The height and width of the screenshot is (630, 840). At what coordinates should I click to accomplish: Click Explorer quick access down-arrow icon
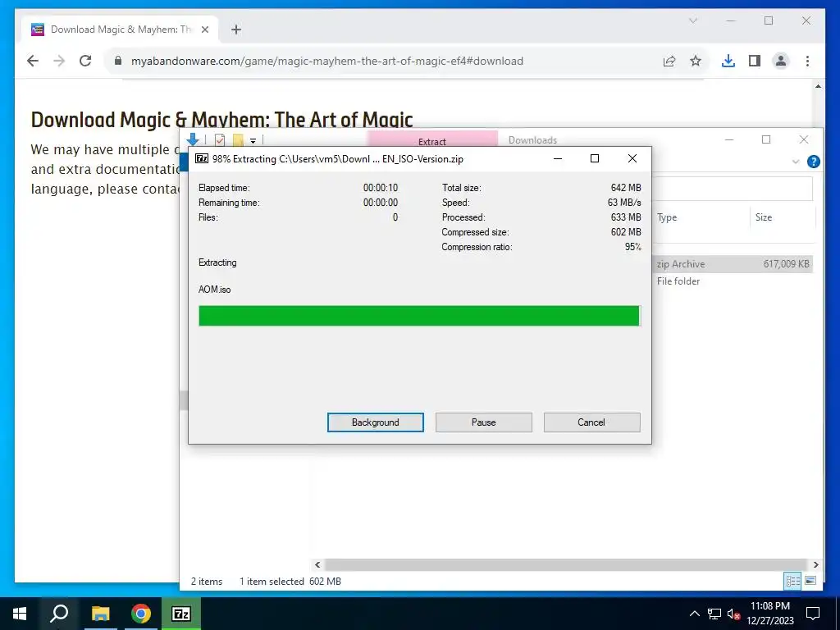point(193,139)
